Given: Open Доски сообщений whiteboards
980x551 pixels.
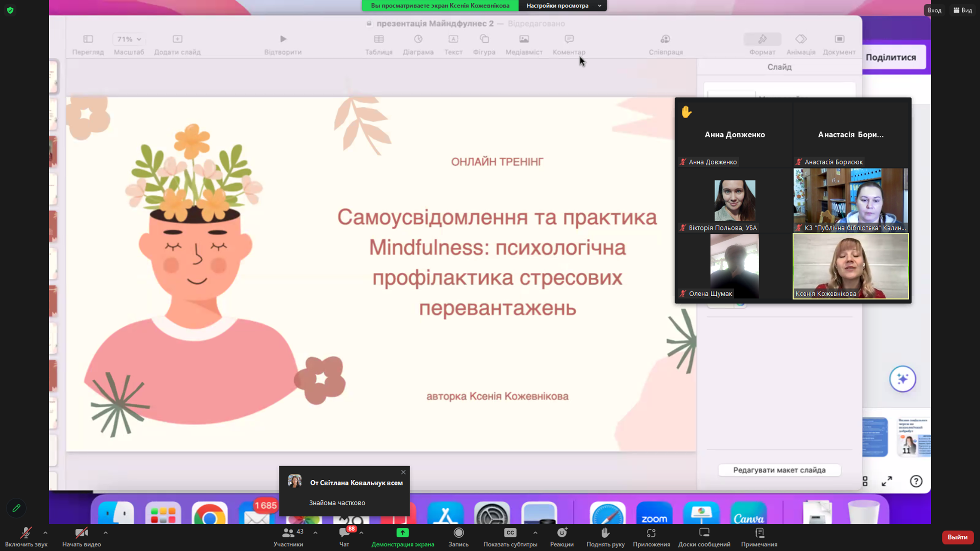Looking at the screenshot, I should click(704, 537).
